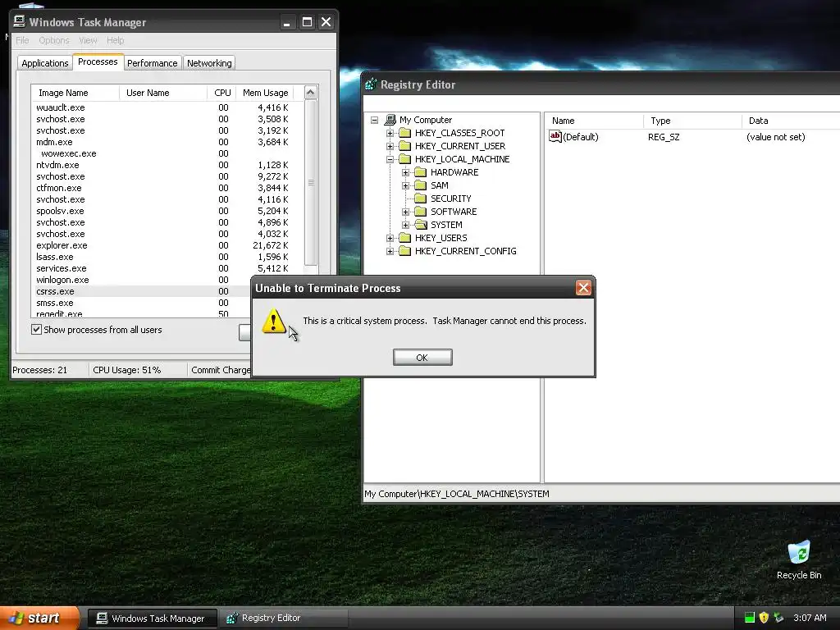
Task: Open the File menu in Task Manager
Action: click(x=22, y=40)
